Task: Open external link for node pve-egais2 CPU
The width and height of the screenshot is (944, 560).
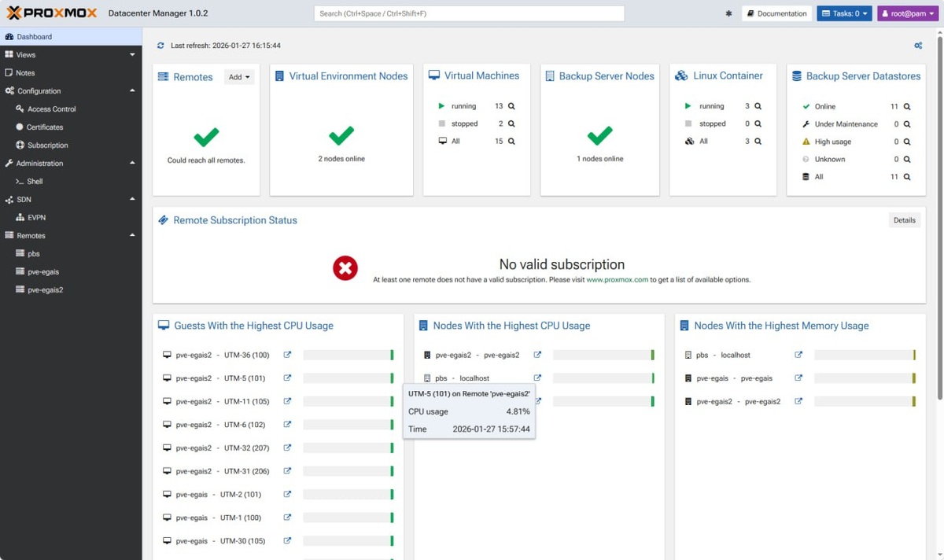Action: 537,355
